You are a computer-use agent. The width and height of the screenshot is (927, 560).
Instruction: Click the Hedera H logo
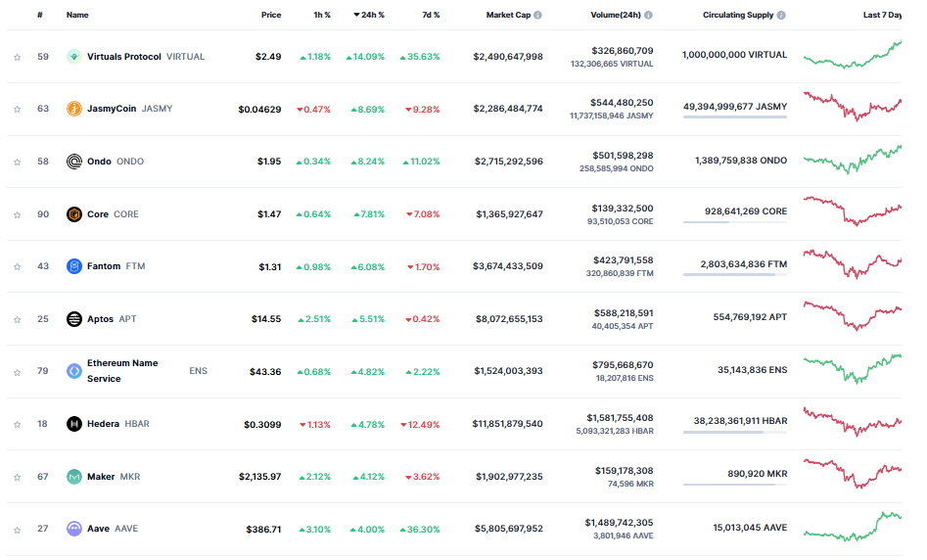click(73, 424)
